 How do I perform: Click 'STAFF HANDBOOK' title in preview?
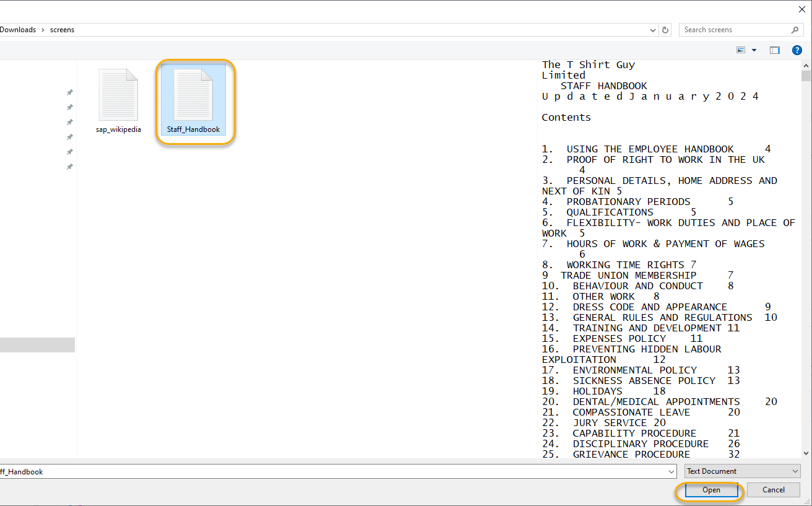pos(604,86)
